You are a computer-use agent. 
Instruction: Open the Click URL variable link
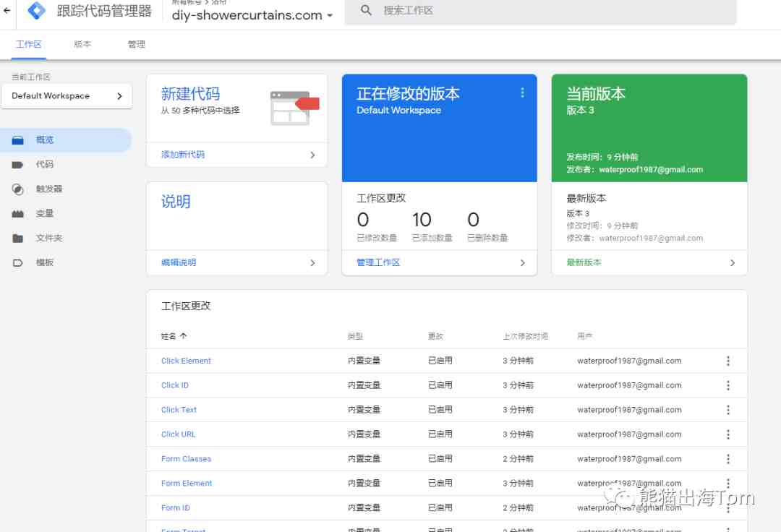(x=179, y=434)
